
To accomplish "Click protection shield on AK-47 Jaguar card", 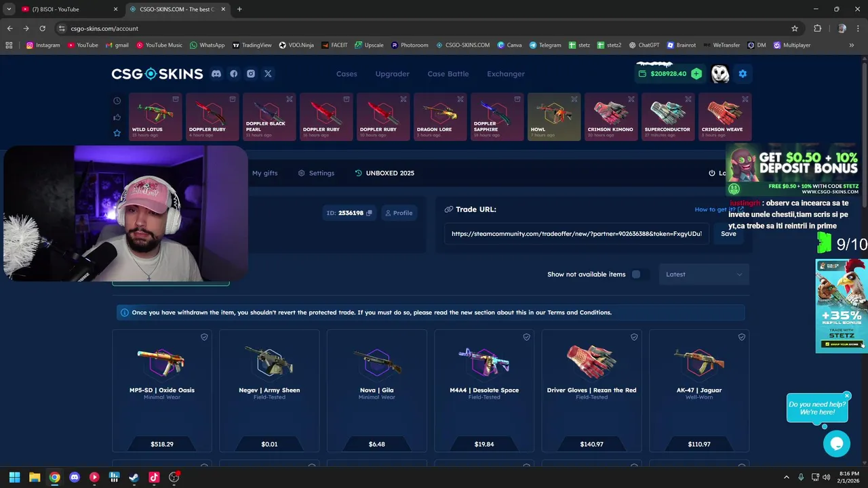I will point(742,337).
